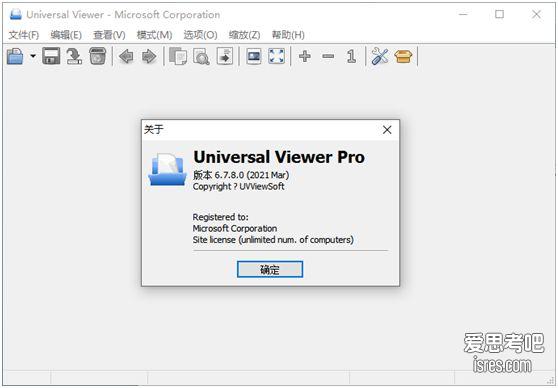Viewport: 558px width, 388px height.
Task: Click the monitor icon beside Full screen
Action: tap(254, 56)
